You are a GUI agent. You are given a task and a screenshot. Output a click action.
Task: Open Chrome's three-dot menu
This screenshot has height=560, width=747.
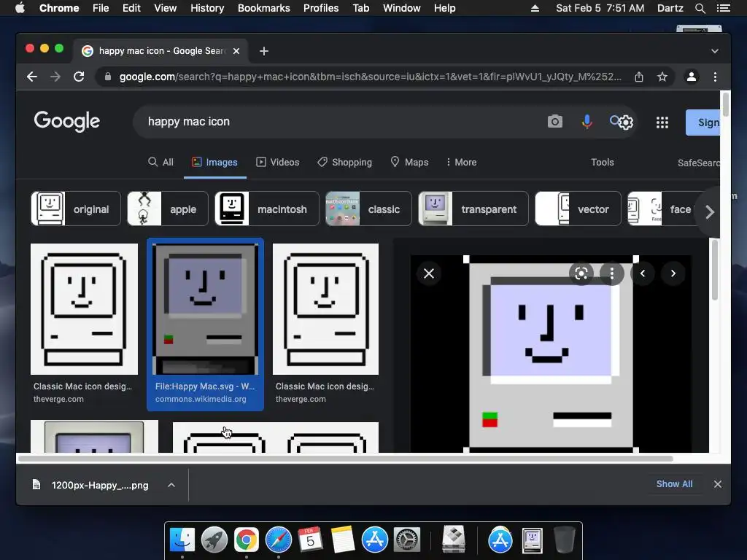coord(715,77)
